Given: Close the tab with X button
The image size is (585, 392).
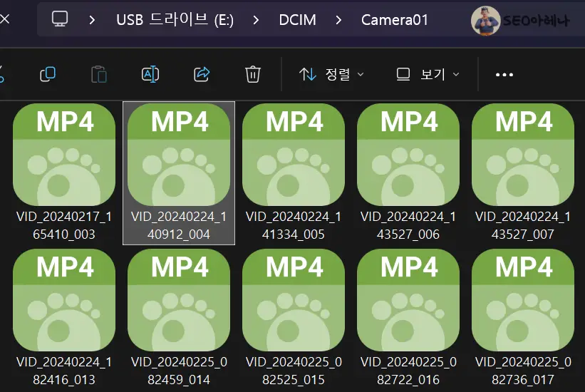Looking at the screenshot, I should point(4,19).
